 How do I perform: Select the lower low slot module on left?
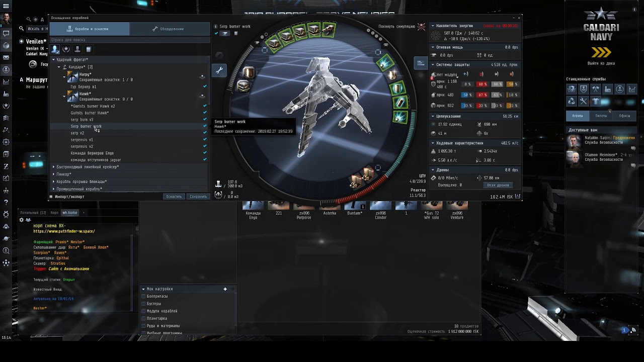(x=243, y=87)
